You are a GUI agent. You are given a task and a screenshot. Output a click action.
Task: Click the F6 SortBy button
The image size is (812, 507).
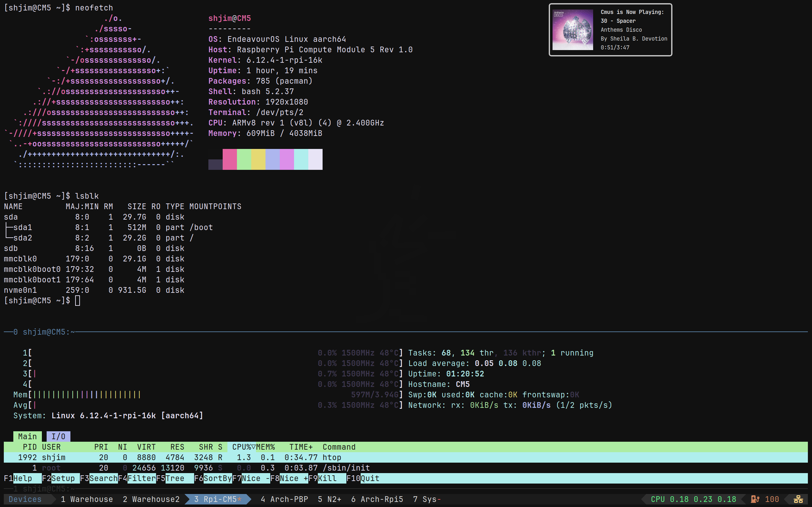click(x=213, y=478)
